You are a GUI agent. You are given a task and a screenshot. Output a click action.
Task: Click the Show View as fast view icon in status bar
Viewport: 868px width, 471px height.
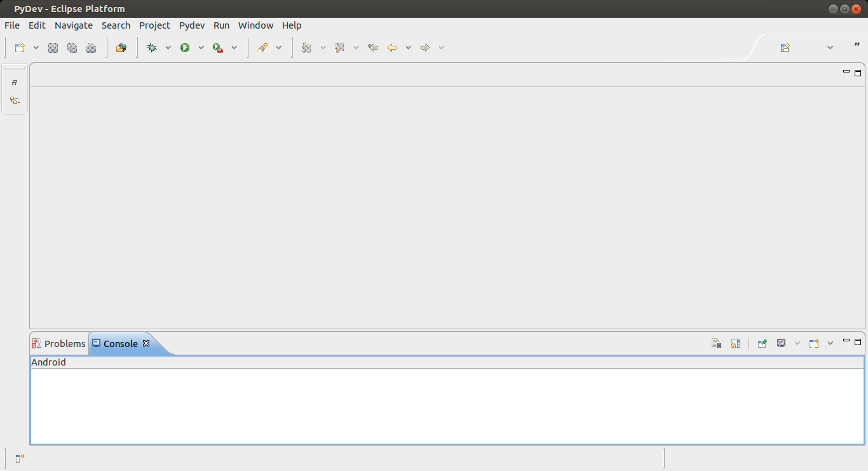(x=20, y=458)
